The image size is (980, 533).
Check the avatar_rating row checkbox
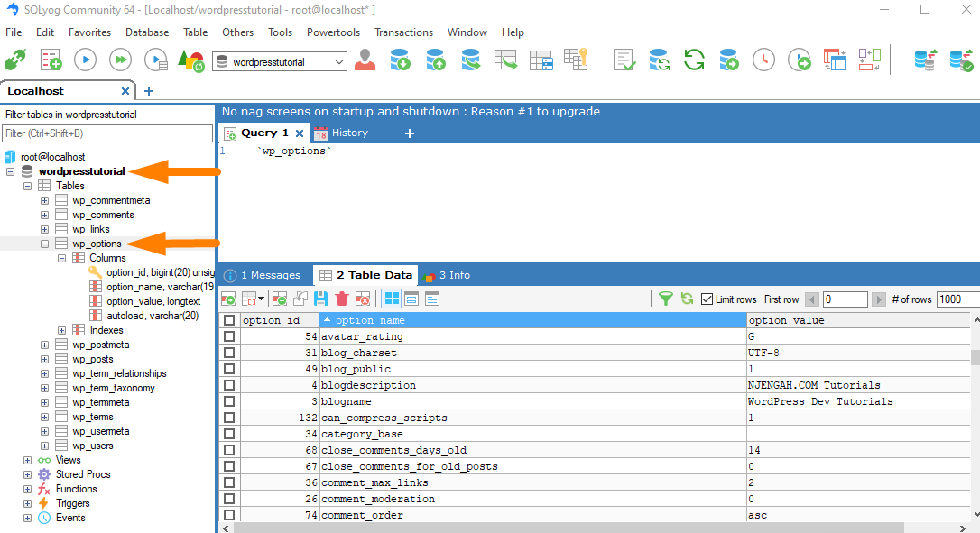[229, 336]
